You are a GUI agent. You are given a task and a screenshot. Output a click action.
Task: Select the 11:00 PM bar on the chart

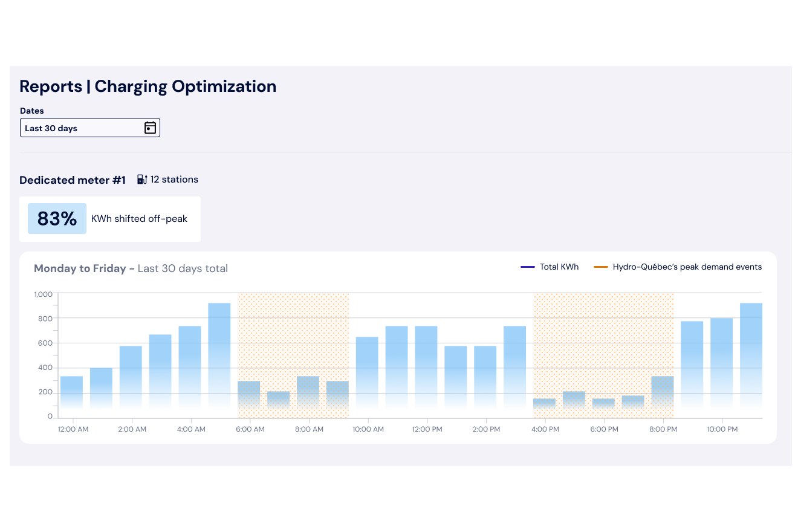(751, 357)
